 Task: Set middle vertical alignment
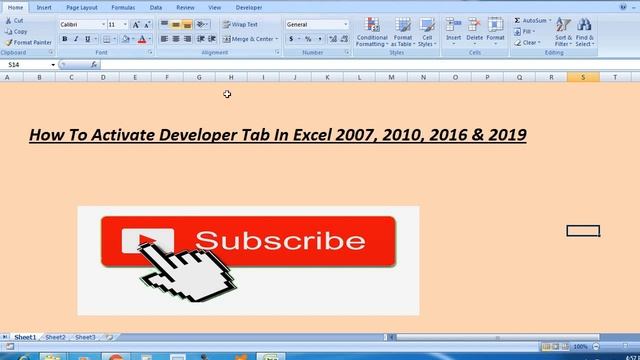(x=176, y=25)
